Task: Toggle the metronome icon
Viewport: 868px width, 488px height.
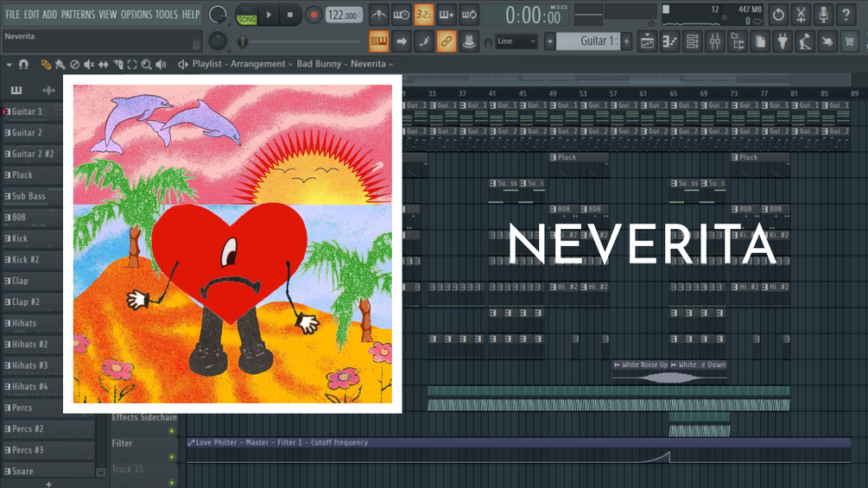Action: pos(378,15)
